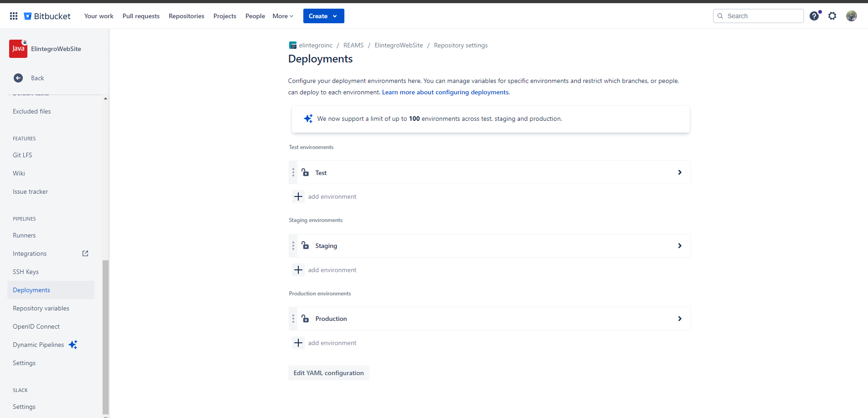The height and width of the screenshot is (418, 868).
Task: Expand the Test environment chevron
Action: (680, 172)
